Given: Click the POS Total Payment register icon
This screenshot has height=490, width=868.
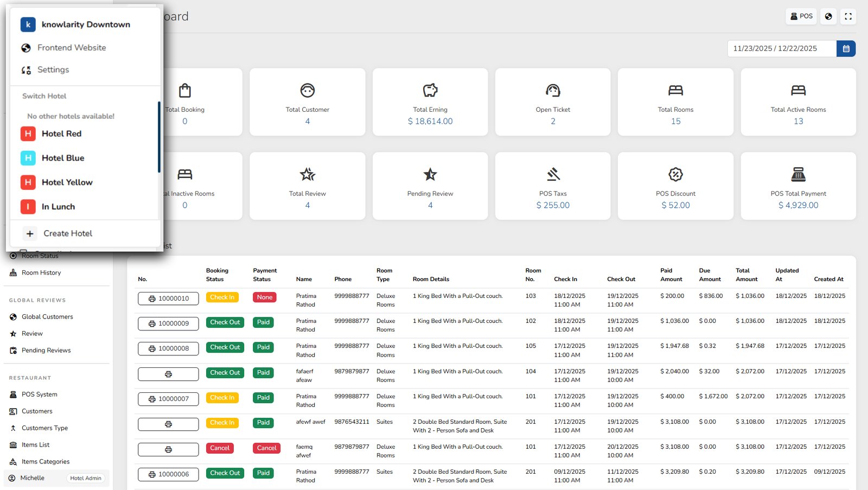Looking at the screenshot, I should point(798,174).
